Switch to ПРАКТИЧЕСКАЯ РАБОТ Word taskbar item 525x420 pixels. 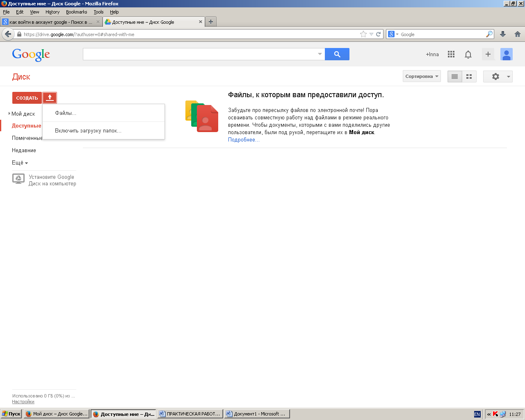[190, 414]
